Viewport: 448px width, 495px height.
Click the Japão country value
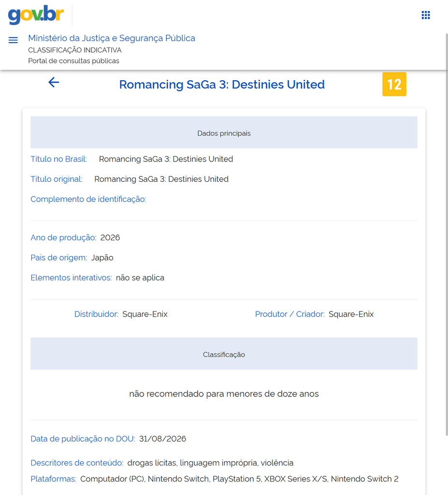pyautogui.click(x=102, y=258)
